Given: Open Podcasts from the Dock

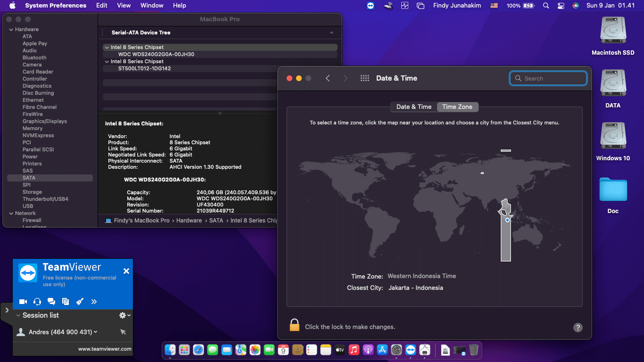Looking at the screenshot, I should tap(368, 350).
